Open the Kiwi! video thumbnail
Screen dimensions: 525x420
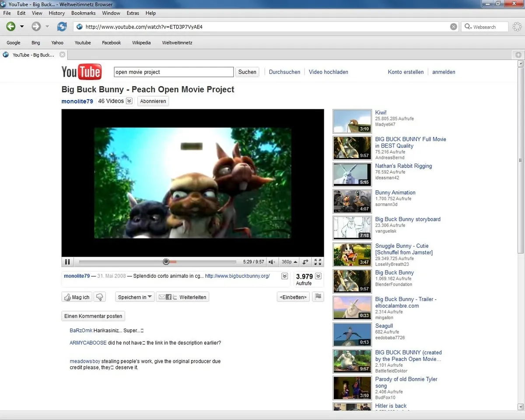pos(352,121)
